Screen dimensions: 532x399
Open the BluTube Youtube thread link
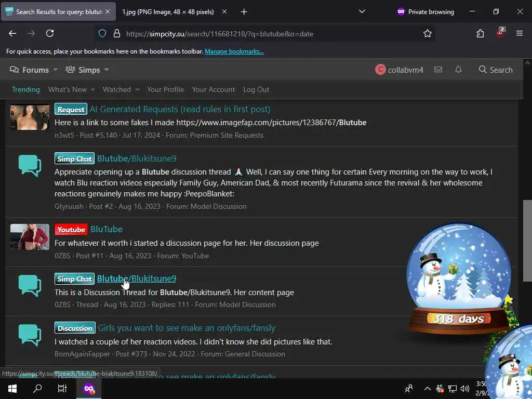107,229
